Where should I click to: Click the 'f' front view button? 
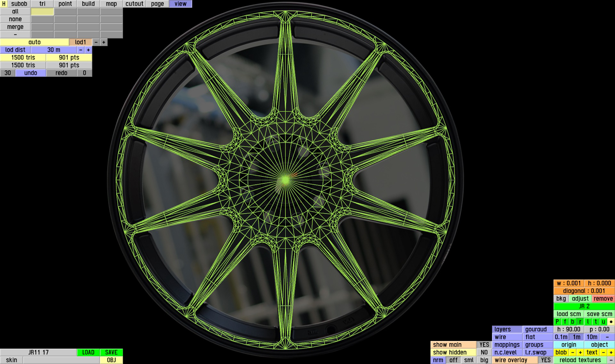(565, 322)
